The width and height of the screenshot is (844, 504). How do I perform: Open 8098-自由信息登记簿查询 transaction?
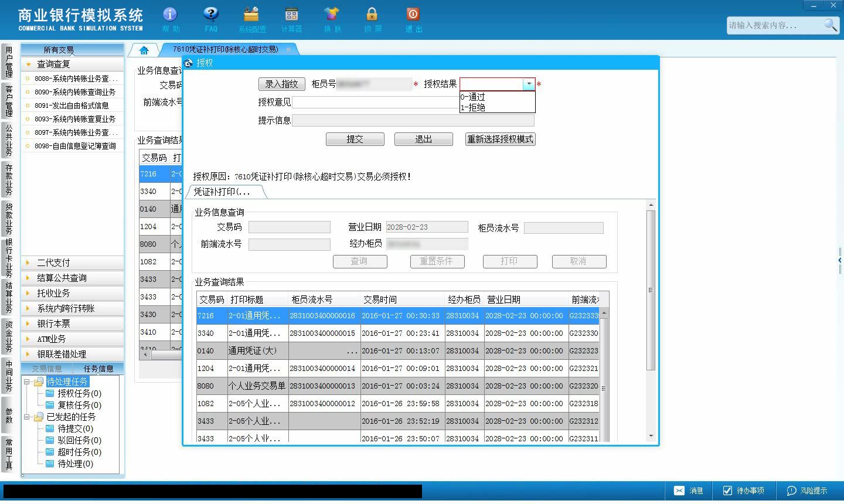(x=73, y=146)
